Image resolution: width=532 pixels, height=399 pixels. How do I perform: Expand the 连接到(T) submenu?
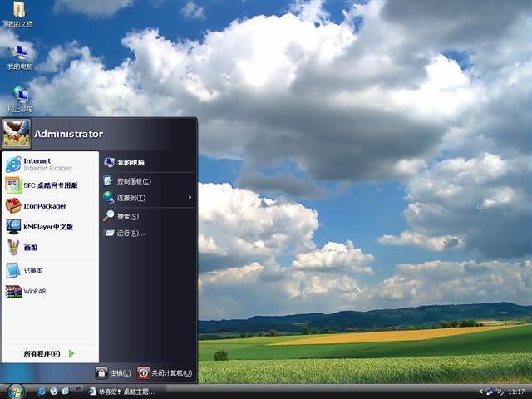click(148, 198)
